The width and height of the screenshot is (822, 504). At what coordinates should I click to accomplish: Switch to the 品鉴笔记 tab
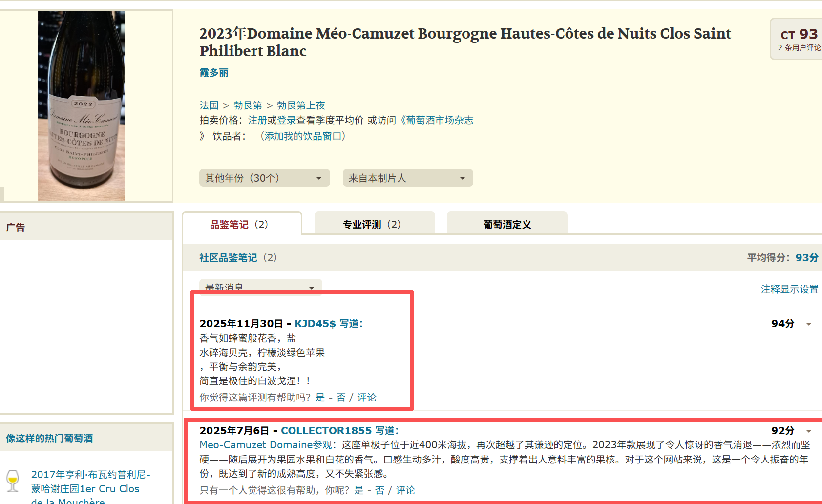[x=242, y=224]
